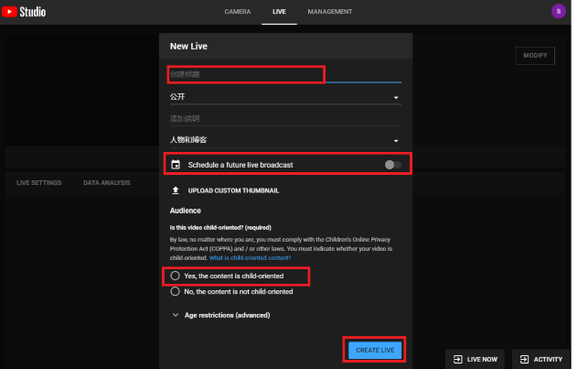Click the Activity arrow icon

pyautogui.click(x=522, y=359)
